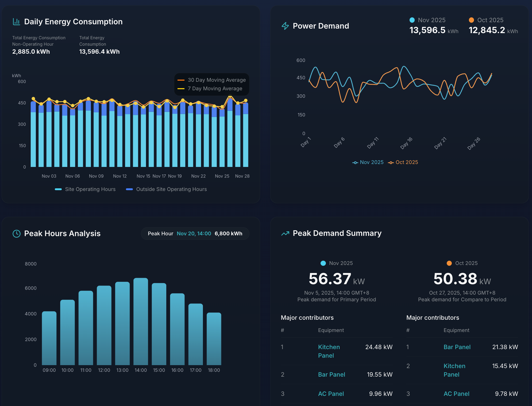Toggle Nov 2025 series below the Power Demand chart
This screenshot has height=406, width=532.
(x=368, y=162)
